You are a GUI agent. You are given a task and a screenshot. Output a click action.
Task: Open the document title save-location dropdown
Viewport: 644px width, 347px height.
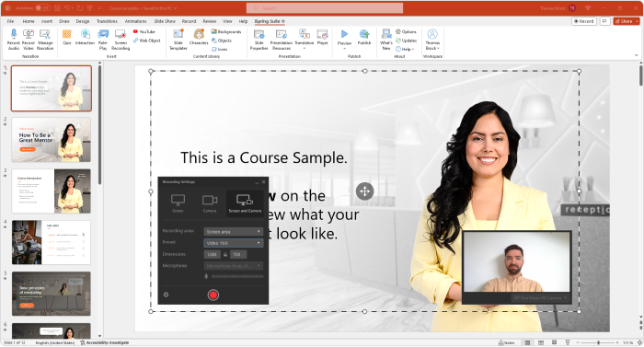pos(176,7)
